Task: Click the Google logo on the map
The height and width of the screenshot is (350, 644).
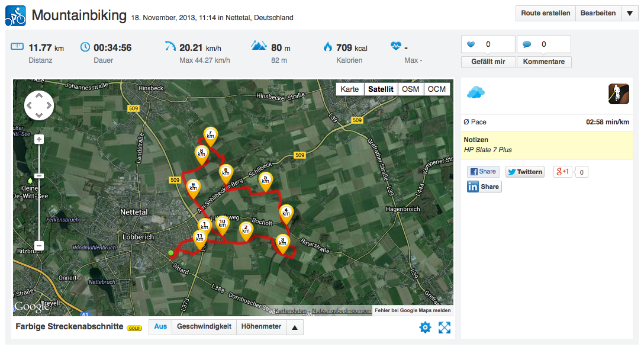Action: click(31, 306)
